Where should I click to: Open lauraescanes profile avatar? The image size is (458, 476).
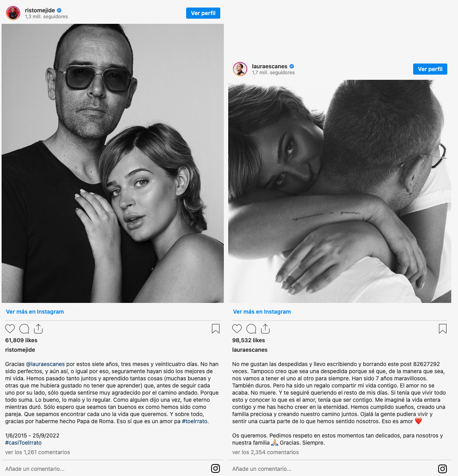pos(240,69)
